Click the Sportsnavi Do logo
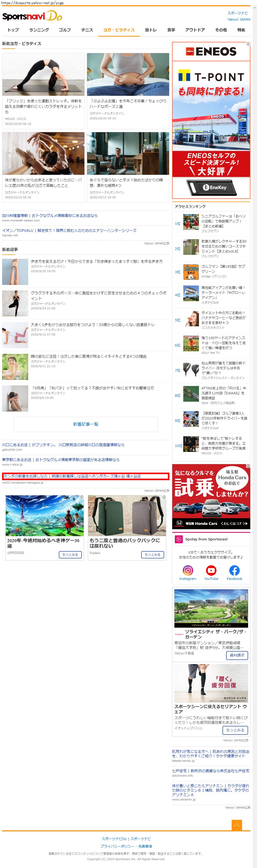This screenshot has height=868, width=257. [32, 16]
